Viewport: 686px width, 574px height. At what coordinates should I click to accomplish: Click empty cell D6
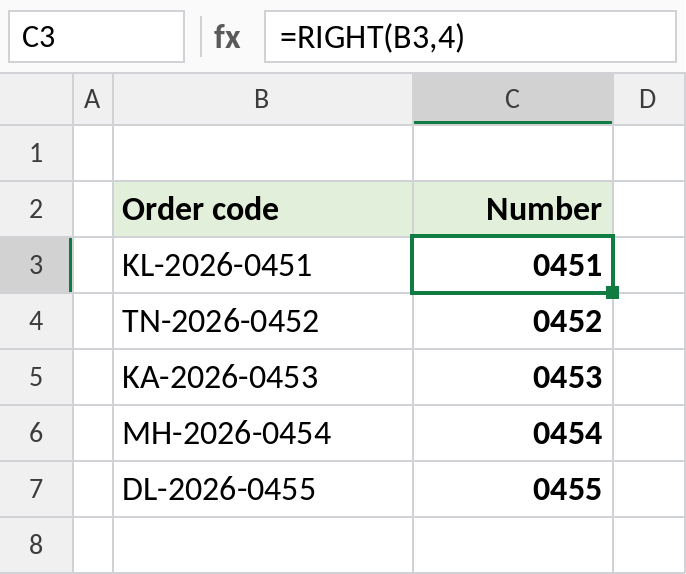click(x=650, y=433)
